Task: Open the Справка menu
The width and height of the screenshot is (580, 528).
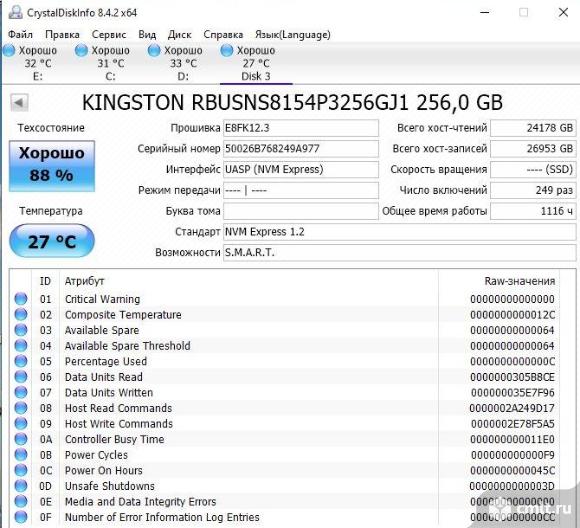Action: [223, 34]
